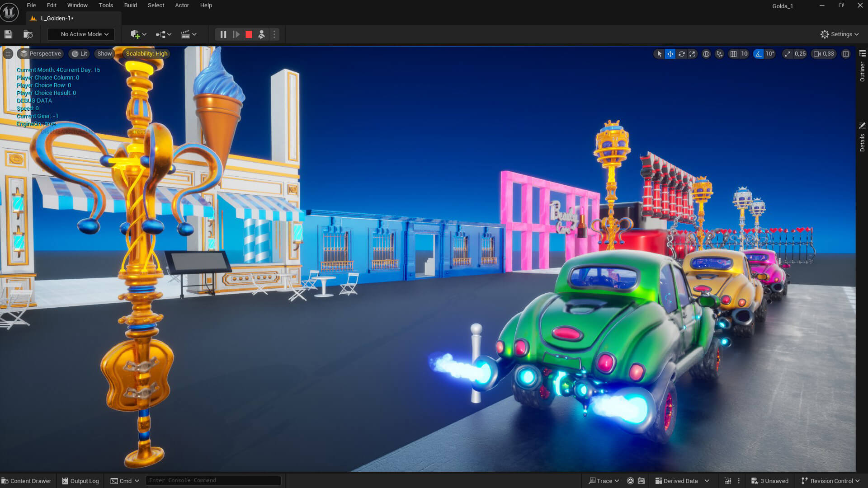Open the Build menu

pos(130,5)
